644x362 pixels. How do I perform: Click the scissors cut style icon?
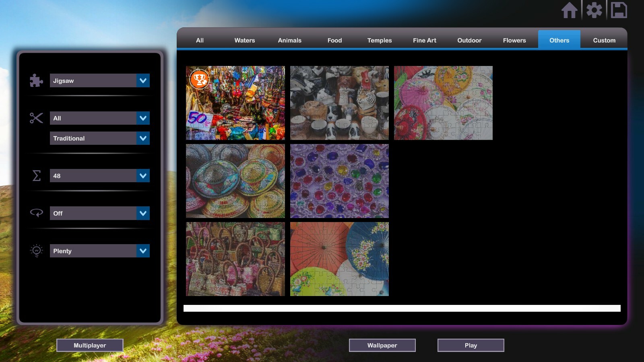coord(36,118)
